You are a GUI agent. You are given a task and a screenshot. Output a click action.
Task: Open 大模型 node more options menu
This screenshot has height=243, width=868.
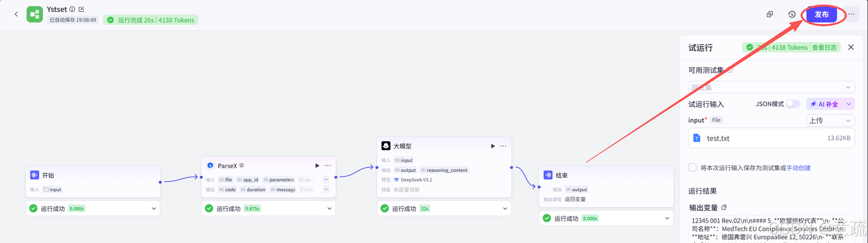503,146
